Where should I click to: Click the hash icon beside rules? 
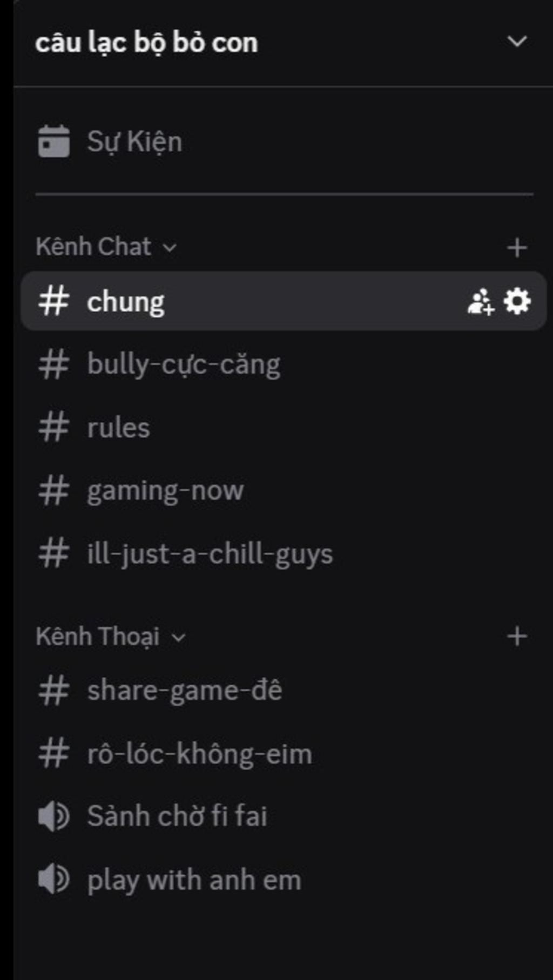53,427
